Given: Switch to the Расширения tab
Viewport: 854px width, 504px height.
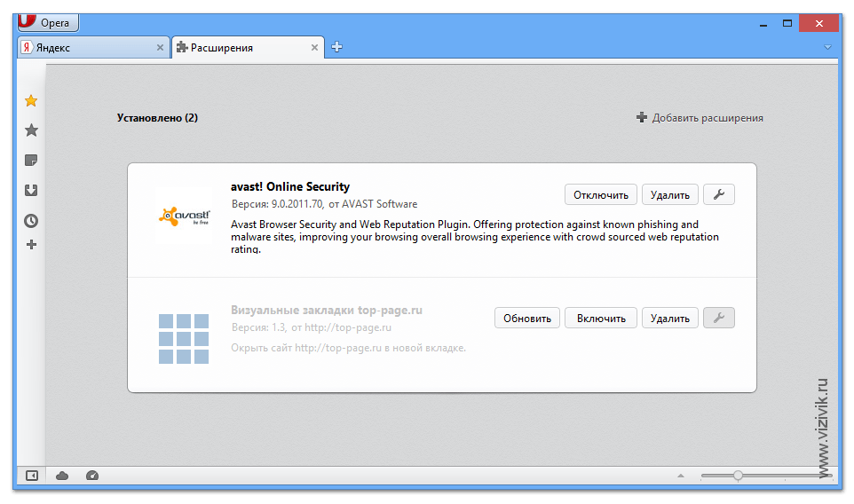Looking at the screenshot, I should tap(248, 47).
